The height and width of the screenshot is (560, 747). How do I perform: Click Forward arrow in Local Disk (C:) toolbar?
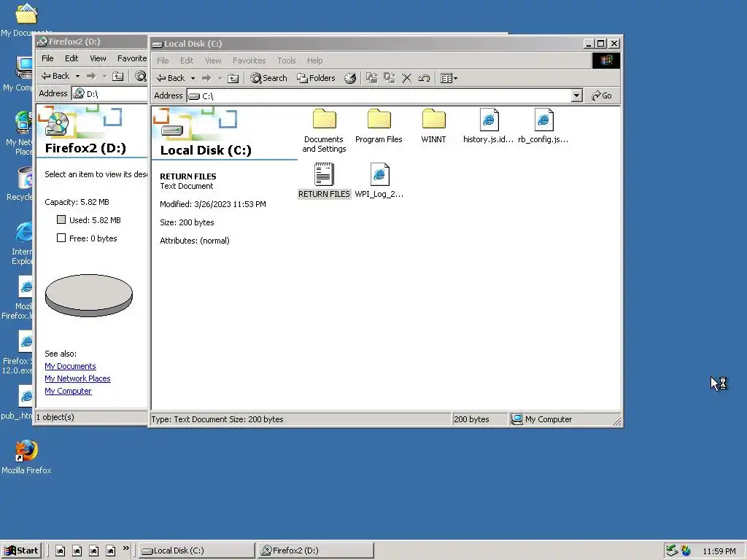tap(206, 78)
